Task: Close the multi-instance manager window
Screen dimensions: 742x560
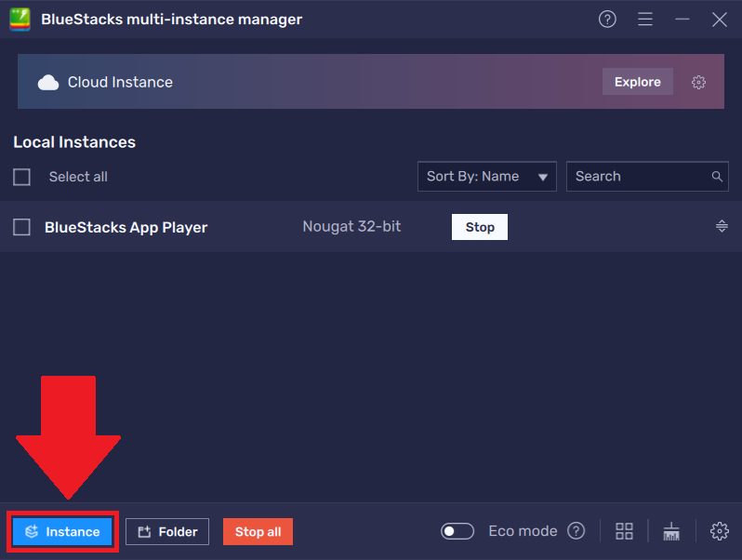Action: (720, 20)
